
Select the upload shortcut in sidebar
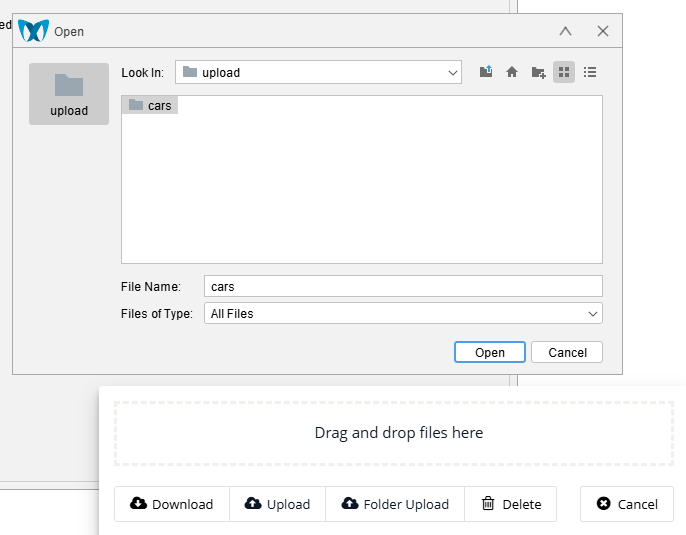(69, 94)
